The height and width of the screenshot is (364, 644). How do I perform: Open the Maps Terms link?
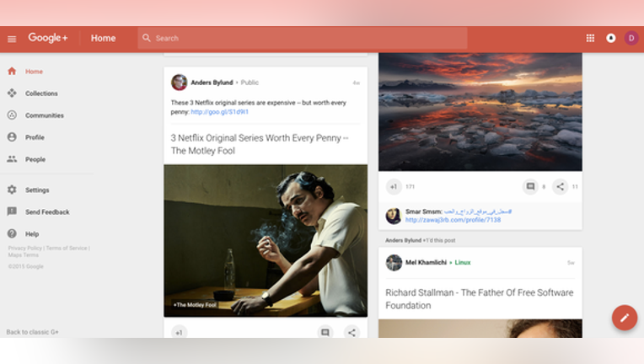[x=24, y=255]
